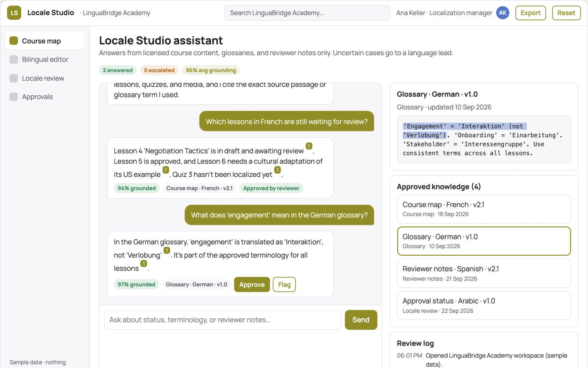Click the French lessons review question bubble

[x=287, y=121]
